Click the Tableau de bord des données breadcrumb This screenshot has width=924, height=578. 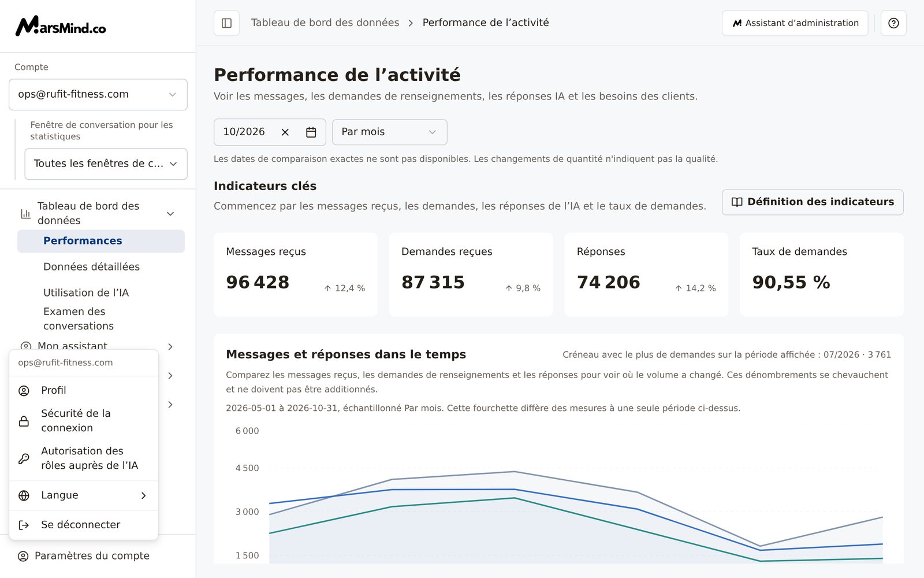point(325,23)
